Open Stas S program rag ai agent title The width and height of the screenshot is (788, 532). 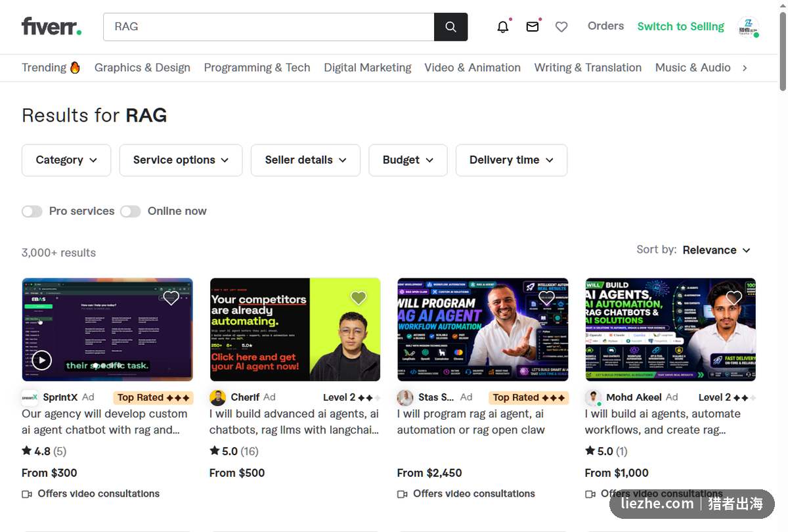coord(471,422)
